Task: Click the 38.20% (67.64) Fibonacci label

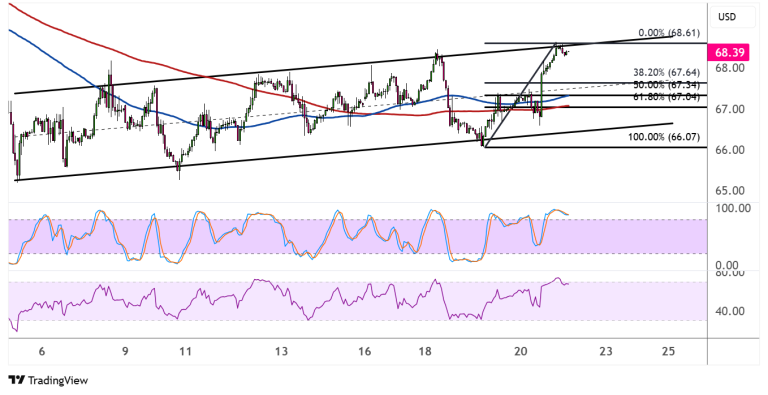Action: (667, 73)
